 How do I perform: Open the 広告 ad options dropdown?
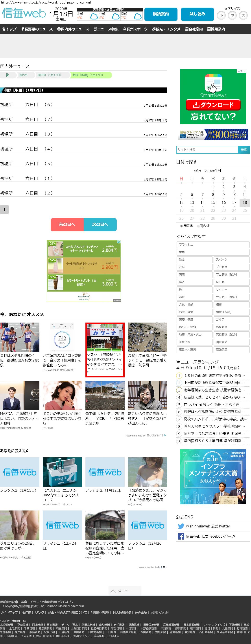point(241,71)
